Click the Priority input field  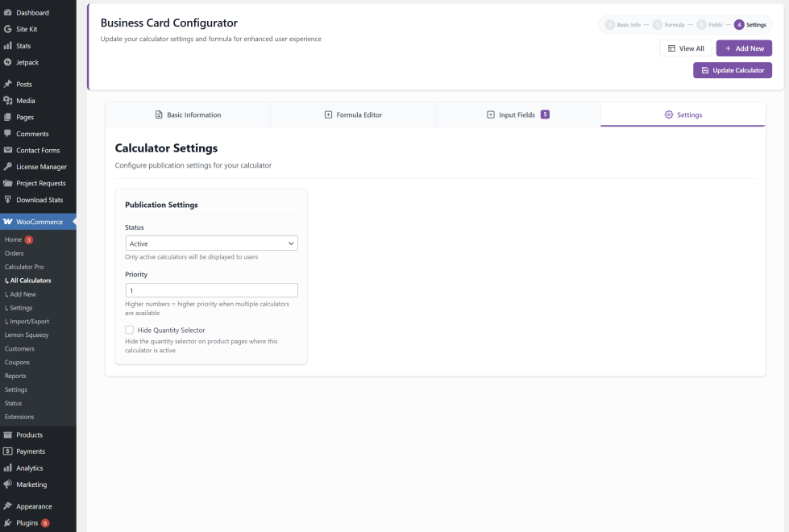click(212, 290)
